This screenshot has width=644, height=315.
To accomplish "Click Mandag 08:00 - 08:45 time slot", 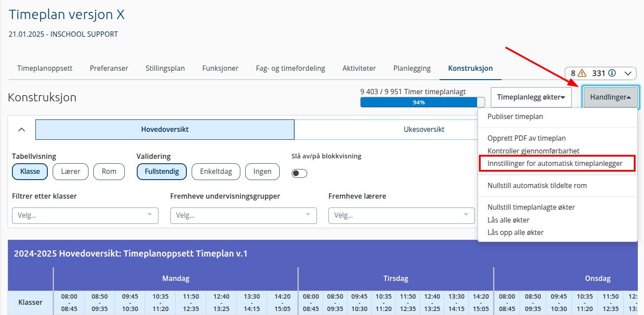I will tap(69, 303).
